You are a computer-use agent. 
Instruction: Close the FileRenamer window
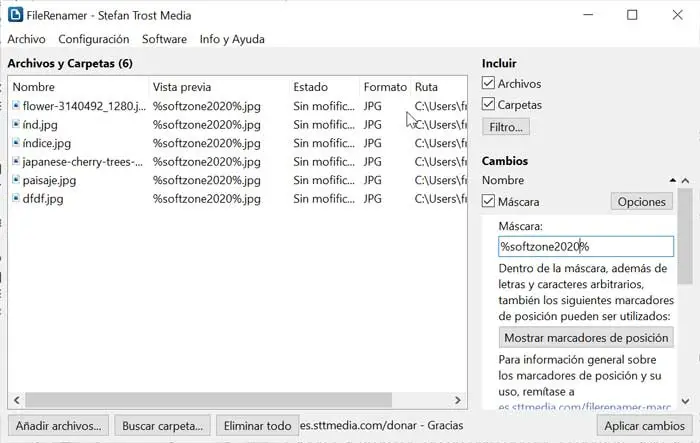pos(677,15)
